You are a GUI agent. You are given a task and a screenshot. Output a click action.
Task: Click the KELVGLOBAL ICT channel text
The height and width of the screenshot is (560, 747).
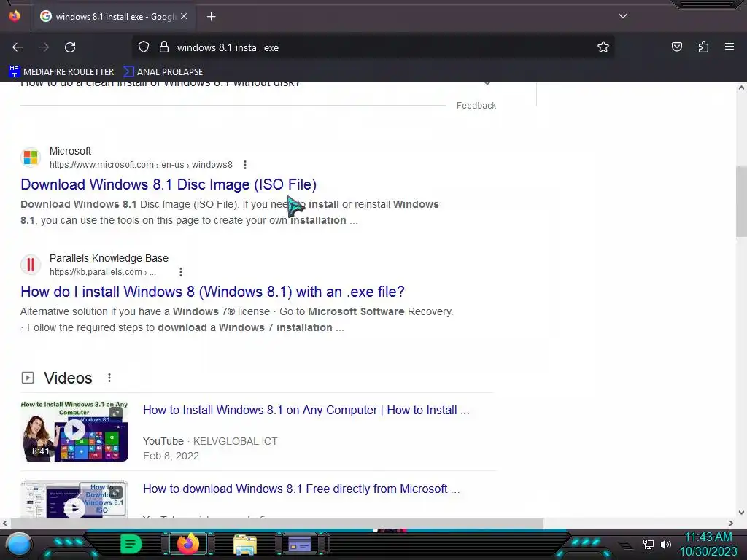[236, 441]
